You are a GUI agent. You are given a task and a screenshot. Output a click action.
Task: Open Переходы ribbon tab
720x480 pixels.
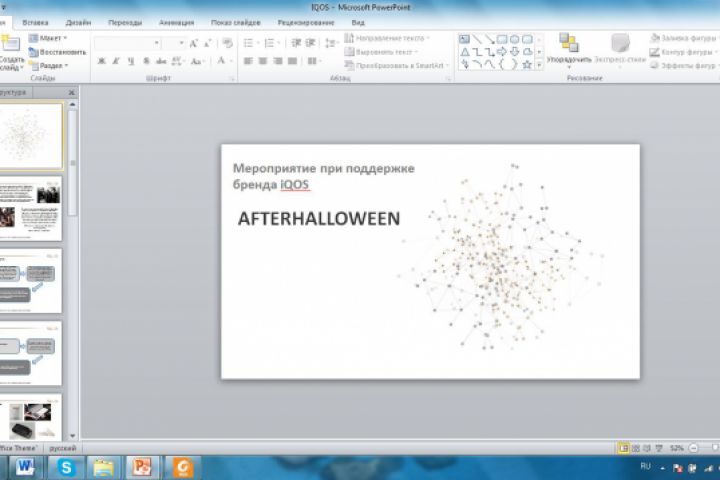[x=125, y=23]
